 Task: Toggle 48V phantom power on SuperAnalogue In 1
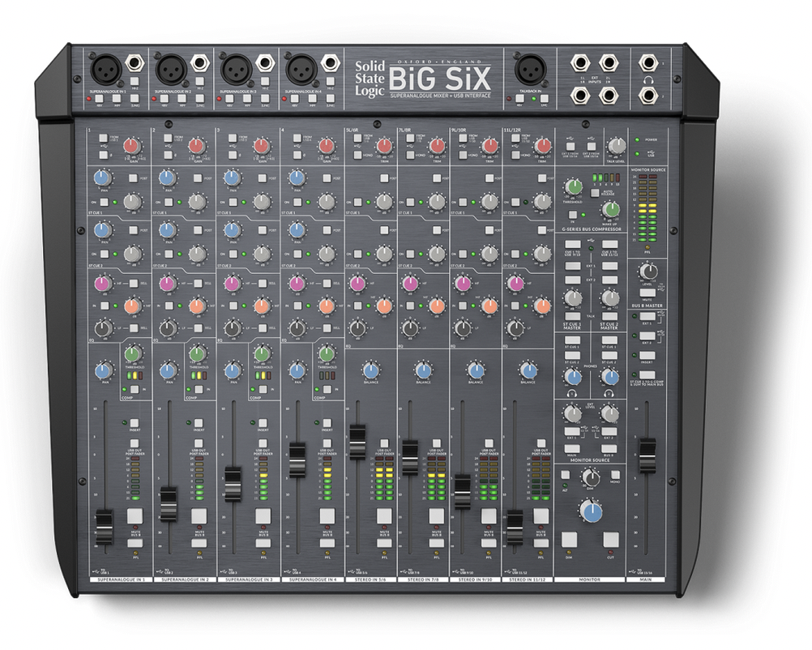[100, 98]
